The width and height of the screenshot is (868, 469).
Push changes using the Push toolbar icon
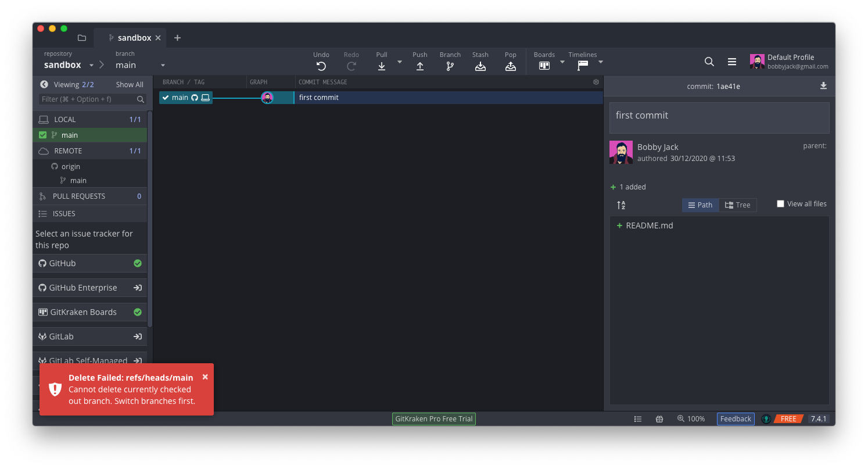coord(419,66)
